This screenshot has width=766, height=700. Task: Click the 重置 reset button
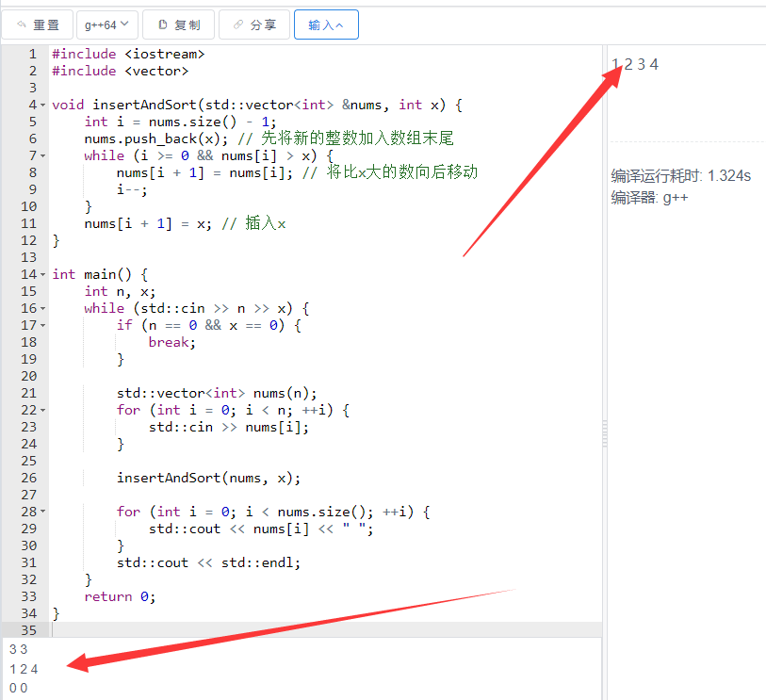pyautogui.click(x=38, y=24)
